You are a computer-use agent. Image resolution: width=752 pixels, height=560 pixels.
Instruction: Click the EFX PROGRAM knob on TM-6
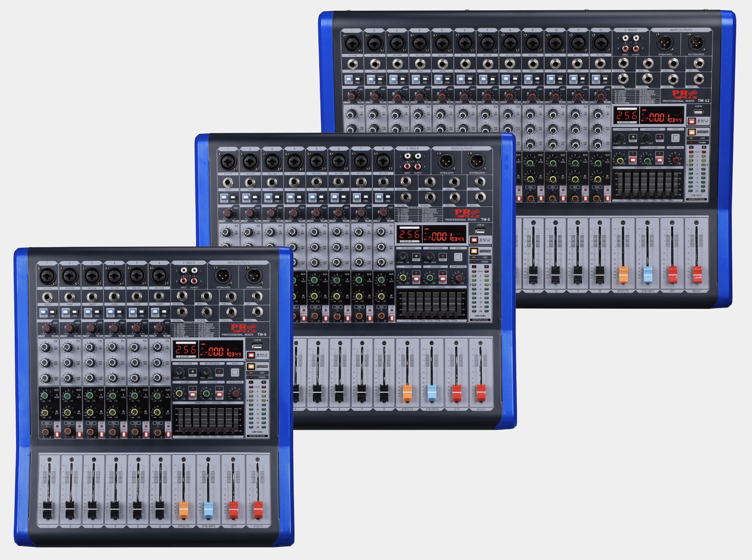(179, 372)
